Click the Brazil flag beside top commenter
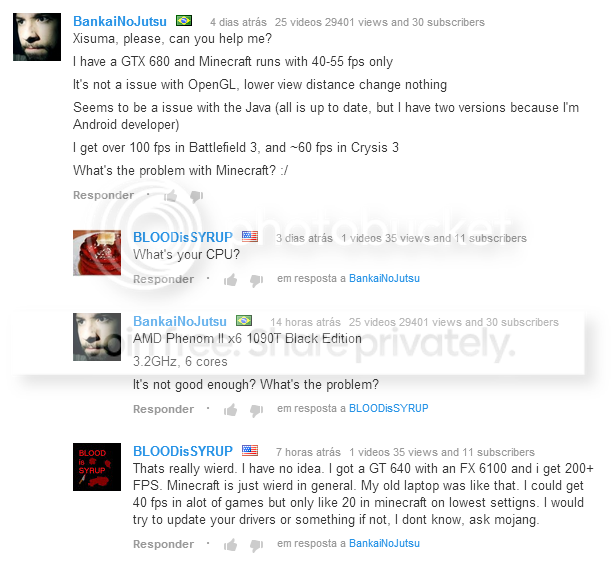This screenshot has width=614, height=565. pyautogui.click(x=184, y=20)
